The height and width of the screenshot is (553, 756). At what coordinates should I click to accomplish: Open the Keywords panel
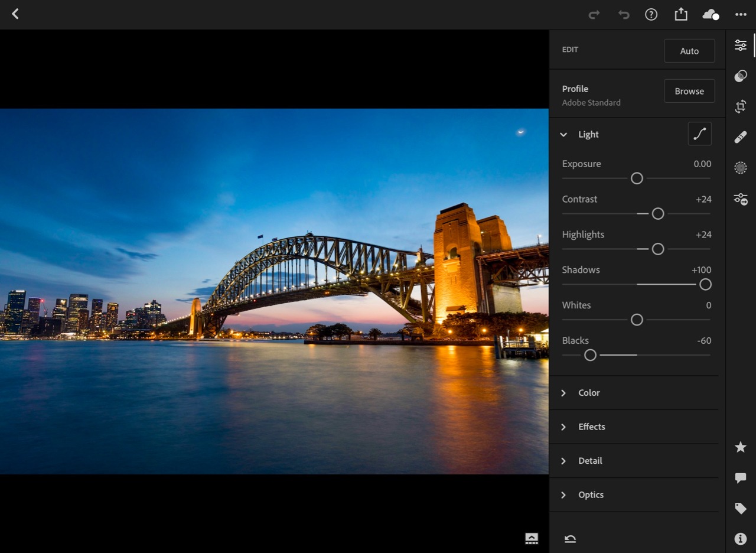click(741, 508)
